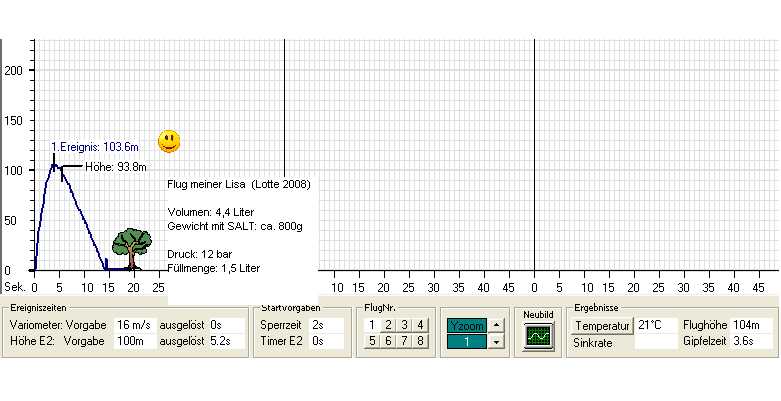Image resolution: width=781 pixels, height=401 pixels.
Task: Increase Yzoom with the up arrow
Action: click(497, 325)
